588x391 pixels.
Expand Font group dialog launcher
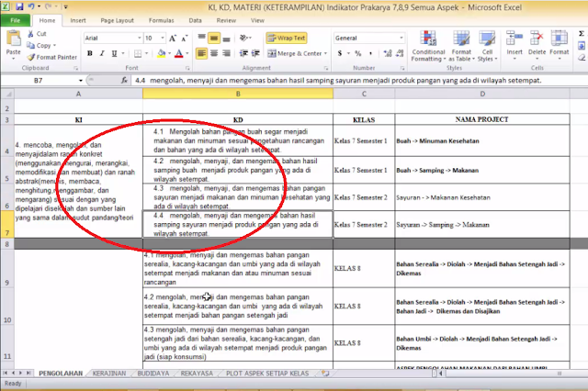(187, 68)
